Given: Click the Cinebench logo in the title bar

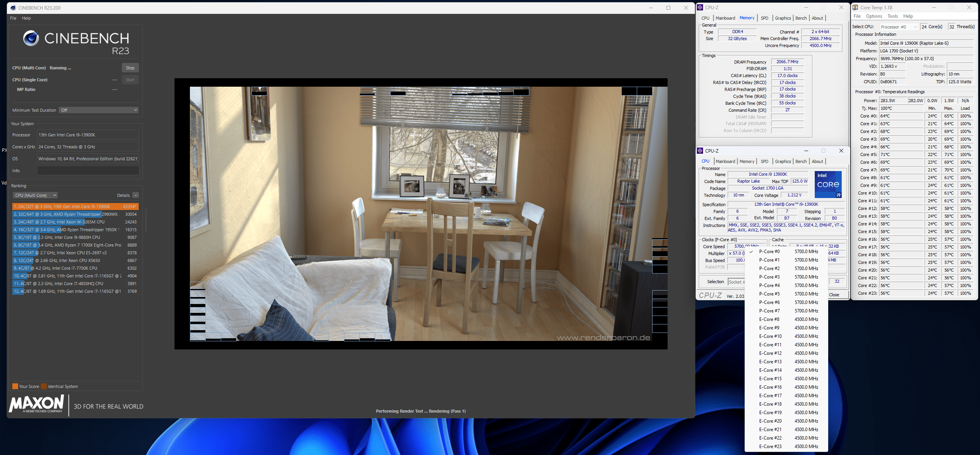Looking at the screenshot, I should [x=13, y=8].
